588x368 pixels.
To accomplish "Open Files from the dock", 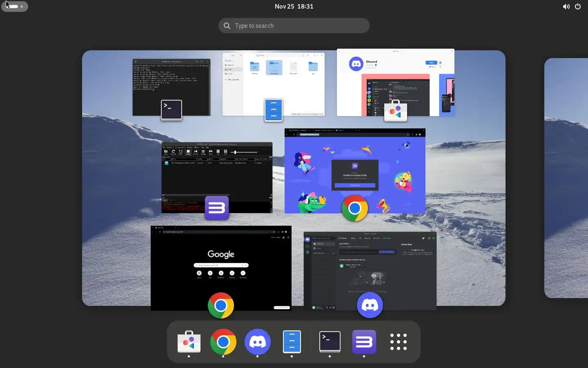I will (x=292, y=342).
